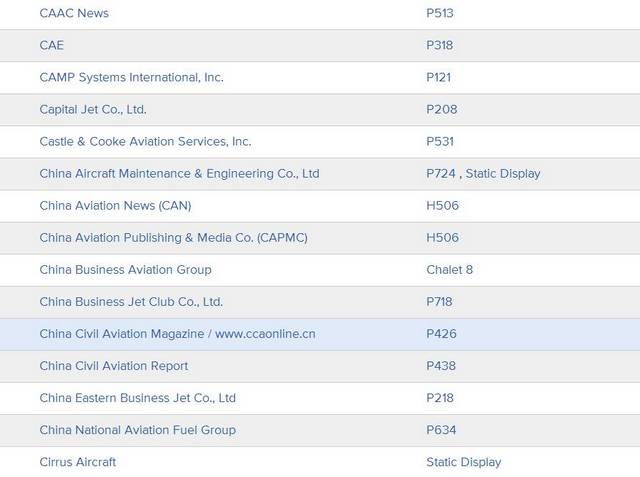Open China Aviation News (CAN) listing
This screenshot has width=640, height=477.
coord(115,205)
